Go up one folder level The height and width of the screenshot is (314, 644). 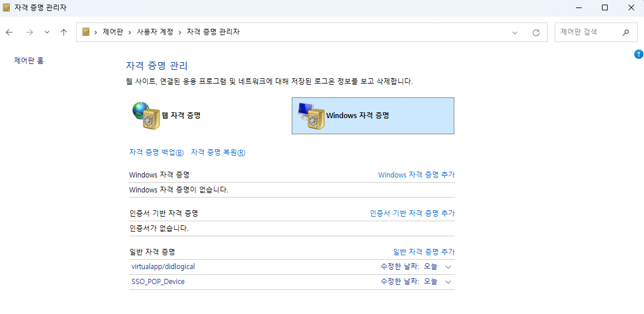pyautogui.click(x=63, y=32)
